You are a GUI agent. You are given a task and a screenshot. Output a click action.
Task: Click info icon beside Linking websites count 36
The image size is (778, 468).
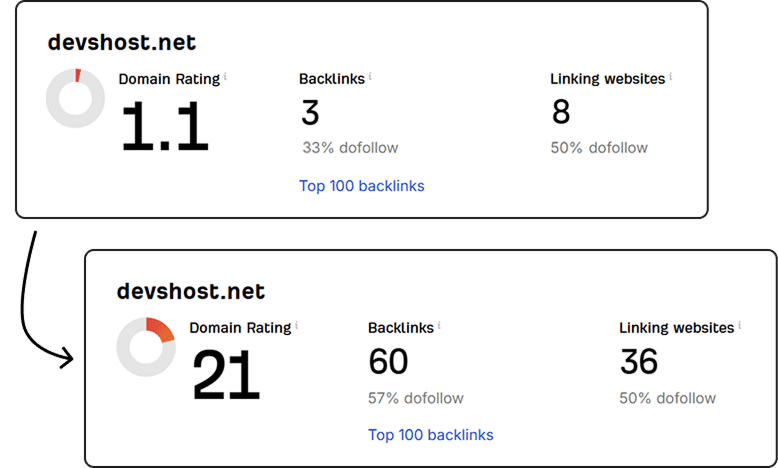point(741,325)
